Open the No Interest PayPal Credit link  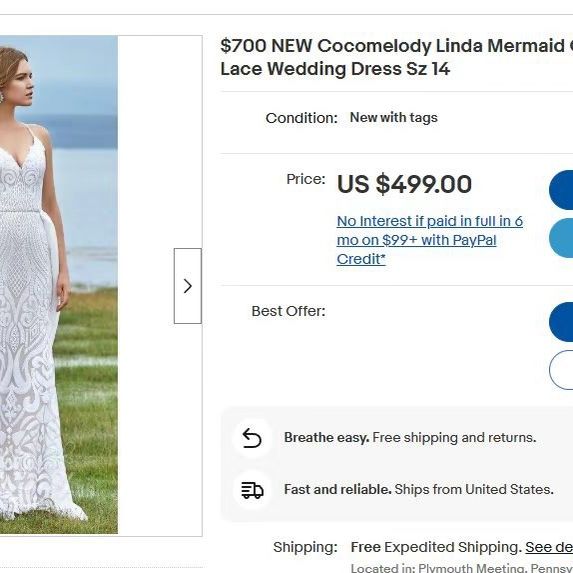coord(430,240)
